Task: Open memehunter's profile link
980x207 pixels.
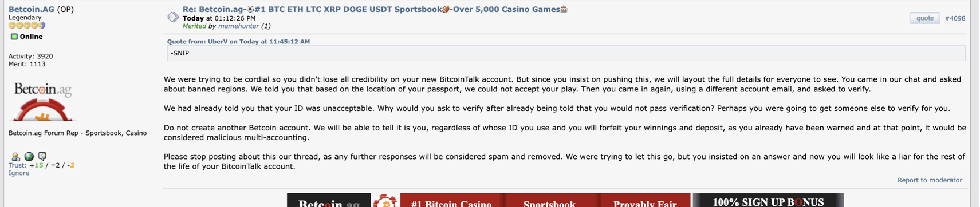Action: coord(238,26)
